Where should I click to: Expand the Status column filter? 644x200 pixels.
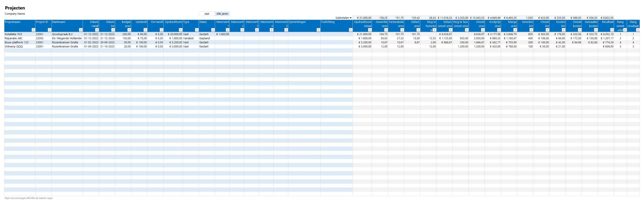tap(213, 30)
